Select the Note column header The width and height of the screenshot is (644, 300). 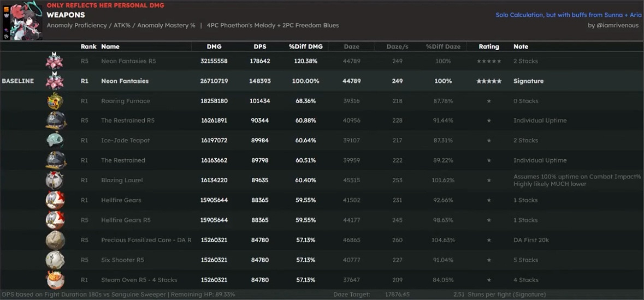click(x=521, y=46)
